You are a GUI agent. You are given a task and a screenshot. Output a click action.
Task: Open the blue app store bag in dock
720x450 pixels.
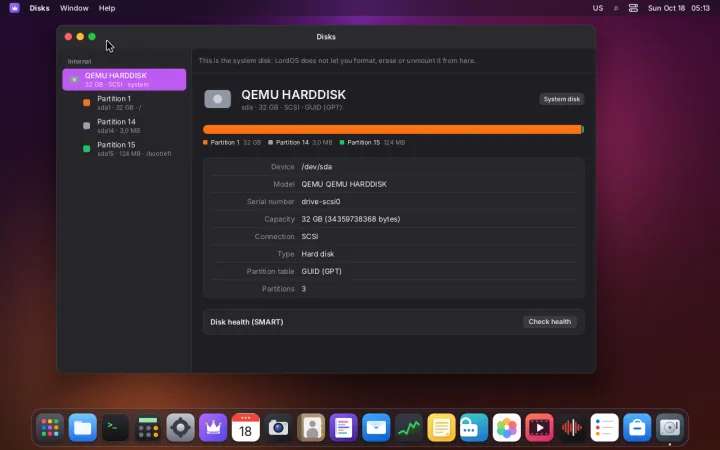click(637, 428)
